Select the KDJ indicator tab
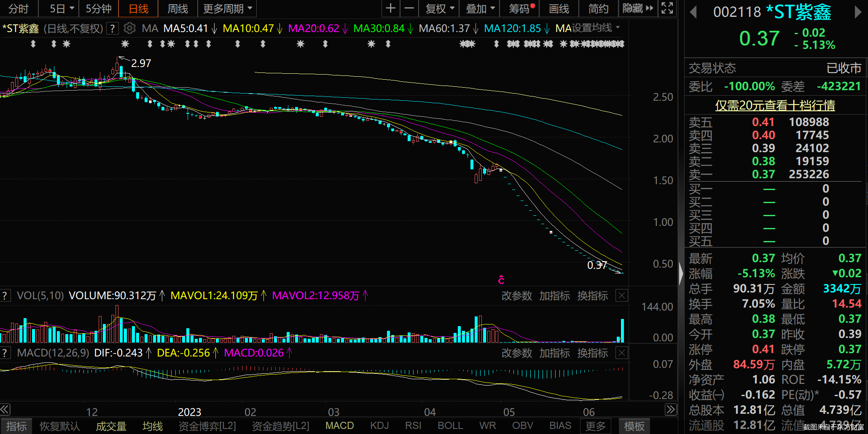This screenshot has height=434, width=868. click(x=379, y=426)
